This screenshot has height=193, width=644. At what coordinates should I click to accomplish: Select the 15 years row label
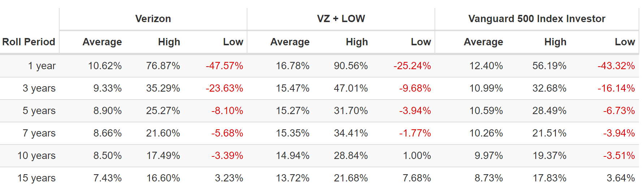[36, 178]
